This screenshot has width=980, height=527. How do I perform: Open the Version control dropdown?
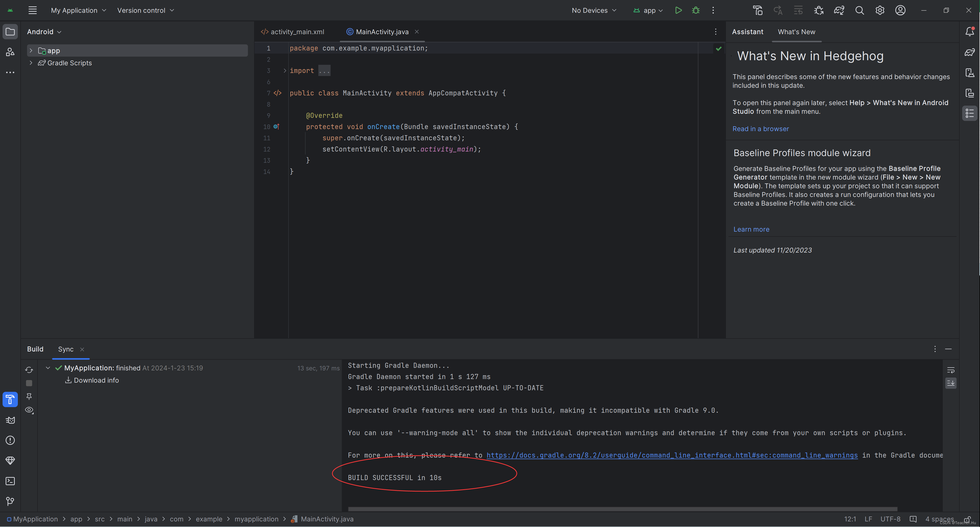click(x=145, y=10)
